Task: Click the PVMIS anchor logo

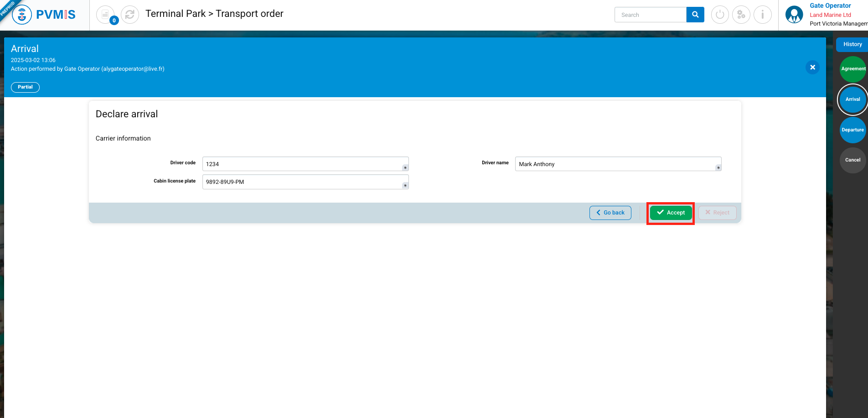Action: pos(22,15)
